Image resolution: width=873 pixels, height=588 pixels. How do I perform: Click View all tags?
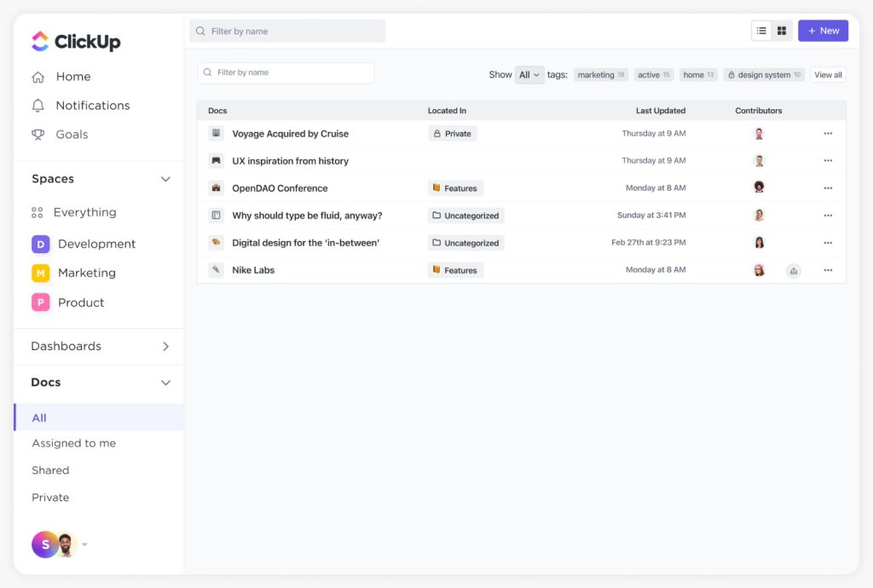coord(828,75)
